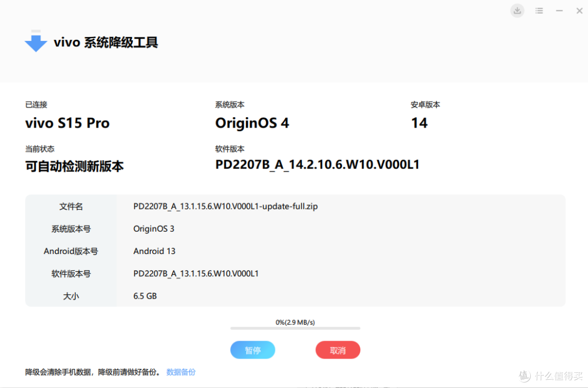Click the blue down-arrow app logo
The width and height of the screenshot is (588, 388).
36,41
